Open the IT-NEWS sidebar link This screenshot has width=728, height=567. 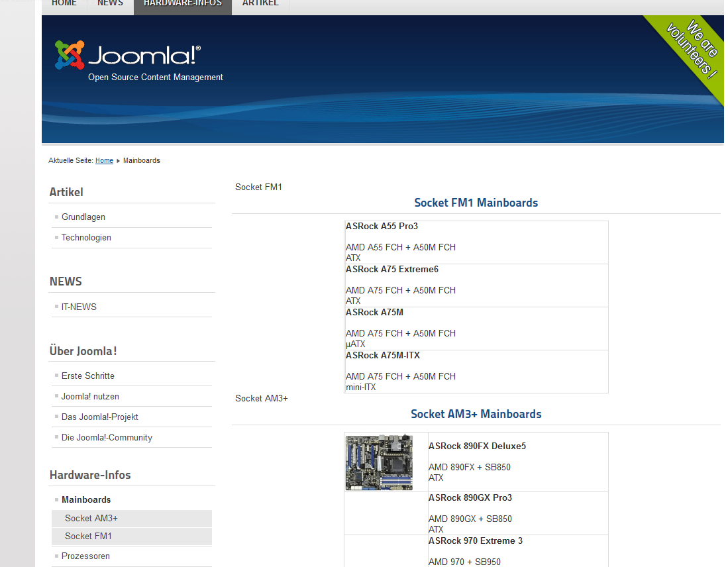(x=79, y=307)
